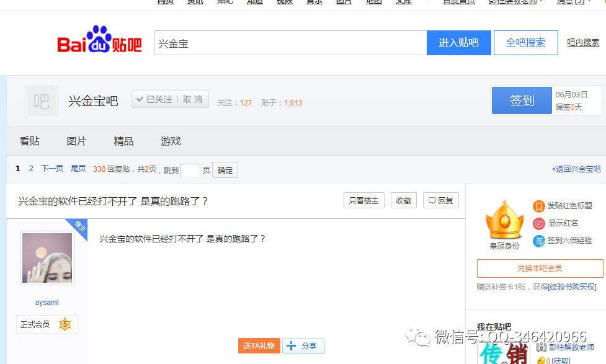Click the red 显示红名 icon
Image resolution: width=606 pixels, height=364 pixels.
point(539,223)
